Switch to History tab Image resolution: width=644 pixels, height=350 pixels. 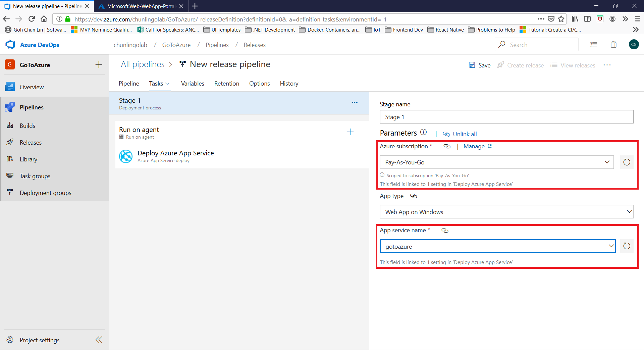[289, 83]
